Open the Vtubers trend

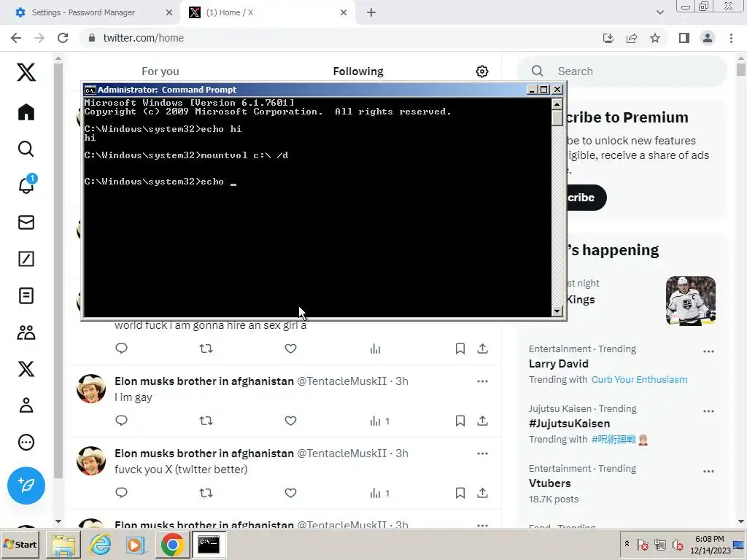click(x=550, y=483)
